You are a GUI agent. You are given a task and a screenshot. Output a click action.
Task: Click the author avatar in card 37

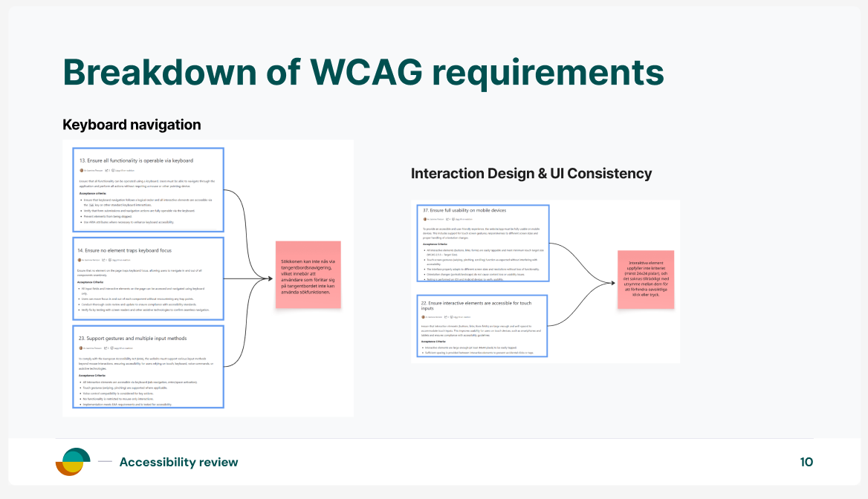pyautogui.click(x=424, y=220)
